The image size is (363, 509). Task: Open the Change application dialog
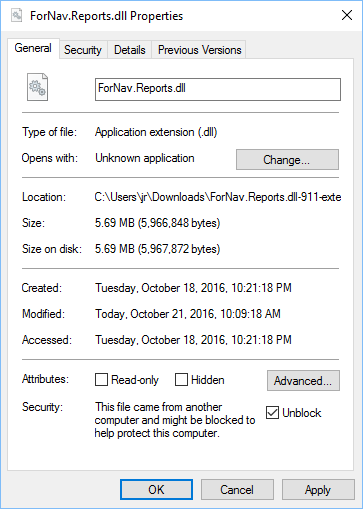coord(287,160)
